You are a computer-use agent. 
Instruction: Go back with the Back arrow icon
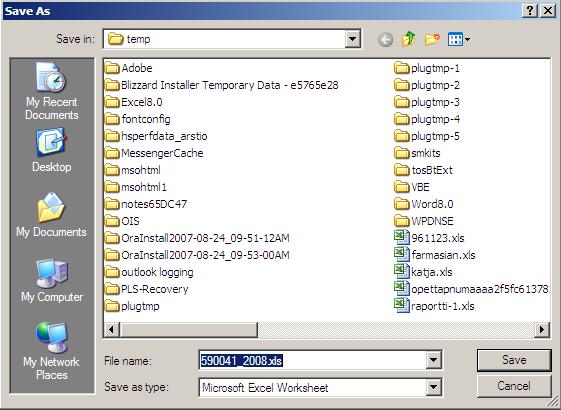(385, 39)
